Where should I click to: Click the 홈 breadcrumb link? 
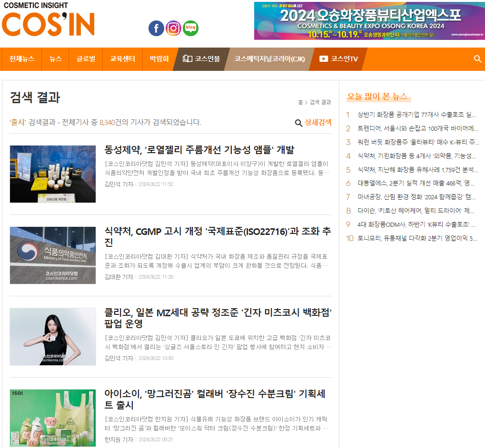tap(300, 102)
